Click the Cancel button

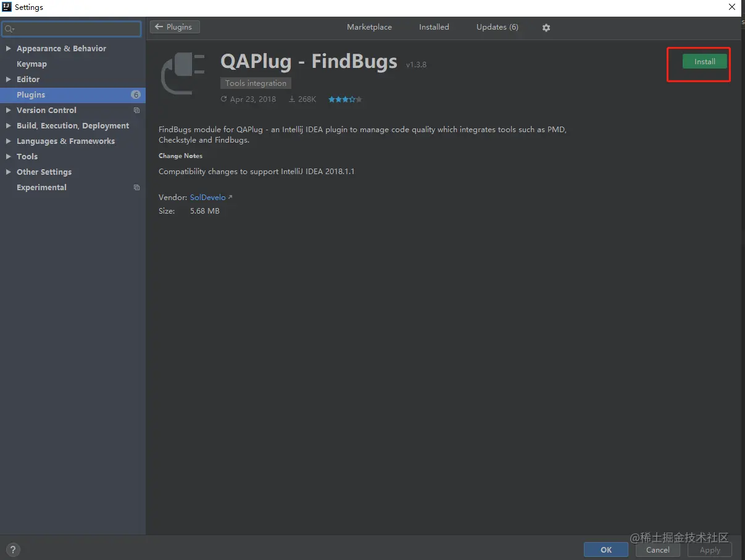(657, 550)
